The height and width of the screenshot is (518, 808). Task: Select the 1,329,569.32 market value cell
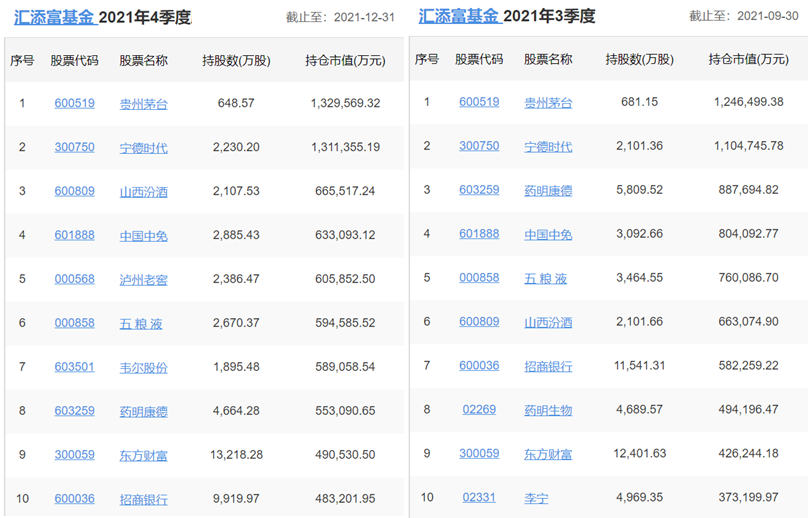tap(345, 103)
